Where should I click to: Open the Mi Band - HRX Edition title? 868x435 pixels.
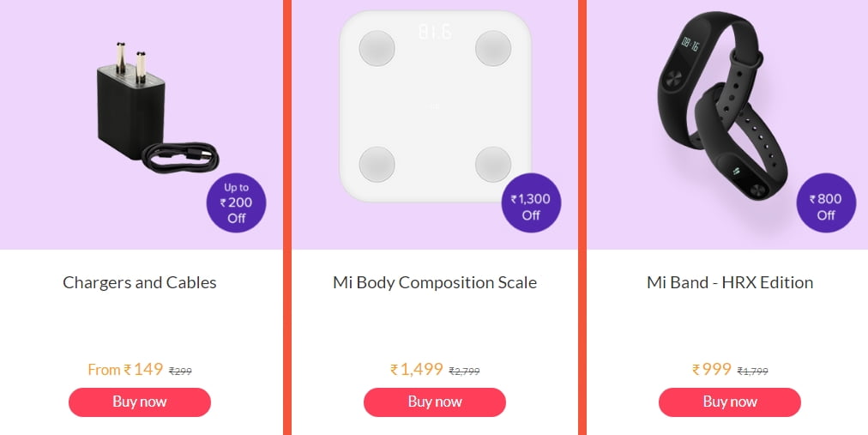[730, 282]
